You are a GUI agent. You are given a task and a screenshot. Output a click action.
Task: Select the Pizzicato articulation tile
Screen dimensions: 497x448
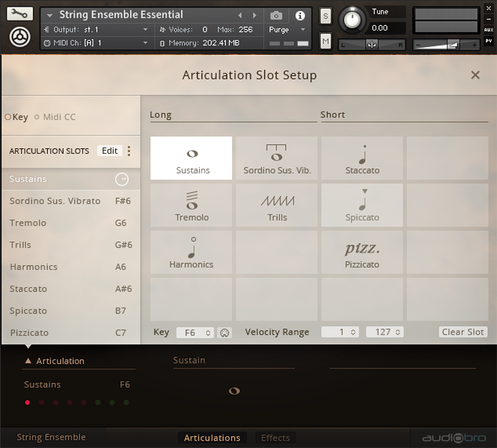click(362, 253)
